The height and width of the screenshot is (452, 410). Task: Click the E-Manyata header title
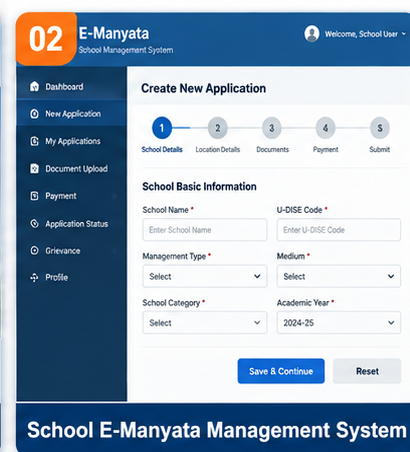pos(114,33)
